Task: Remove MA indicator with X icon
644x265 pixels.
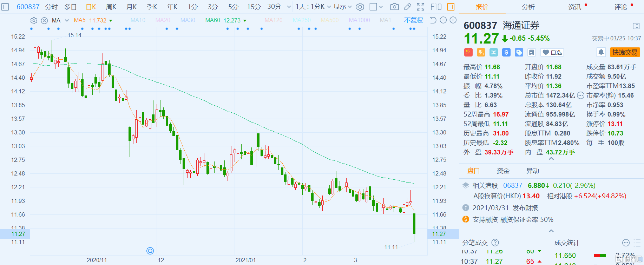Action: coord(44,20)
